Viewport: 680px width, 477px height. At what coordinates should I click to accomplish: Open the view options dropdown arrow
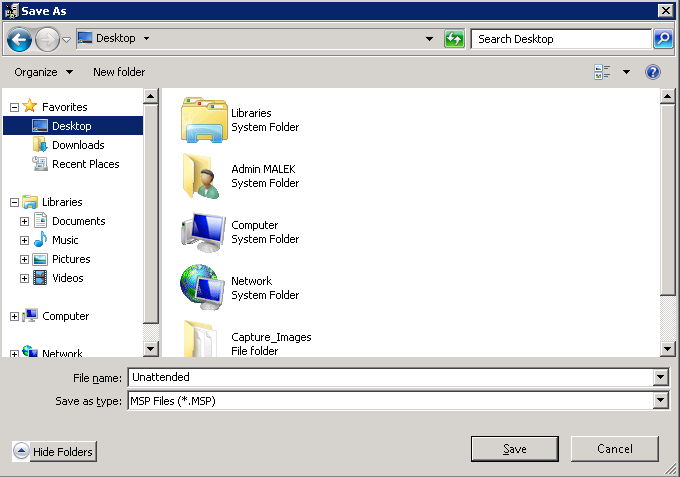coord(626,72)
